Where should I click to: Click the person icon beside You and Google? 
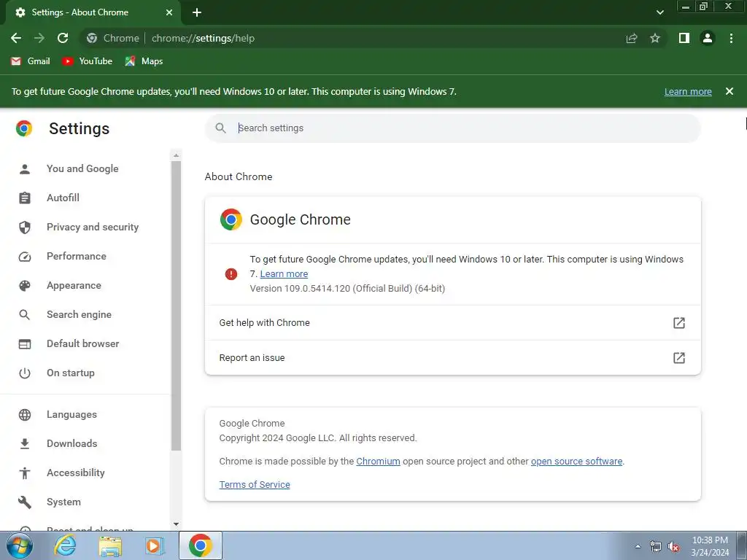click(x=25, y=168)
